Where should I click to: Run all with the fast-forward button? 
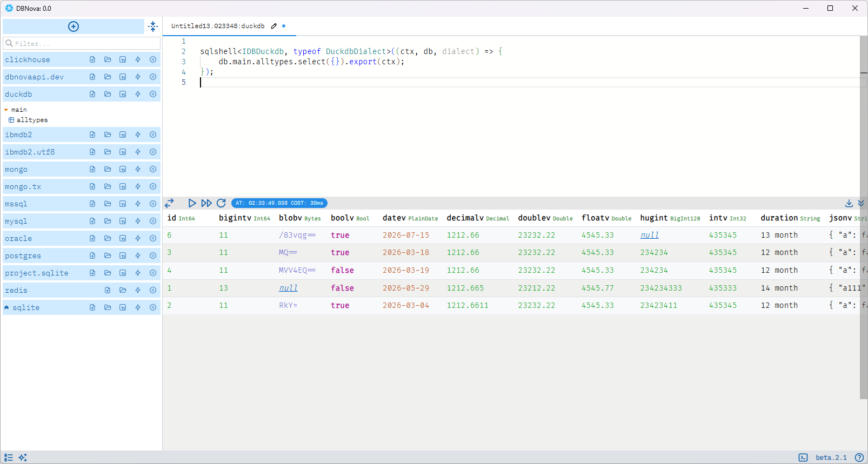tap(206, 203)
